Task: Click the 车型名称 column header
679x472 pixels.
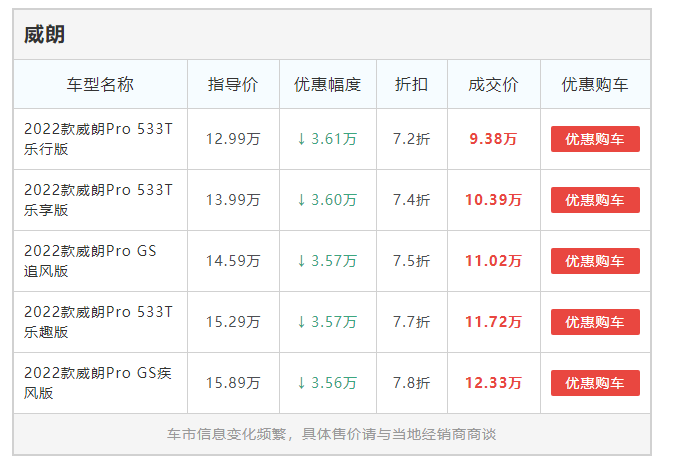Action: click(x=100, y=84)
